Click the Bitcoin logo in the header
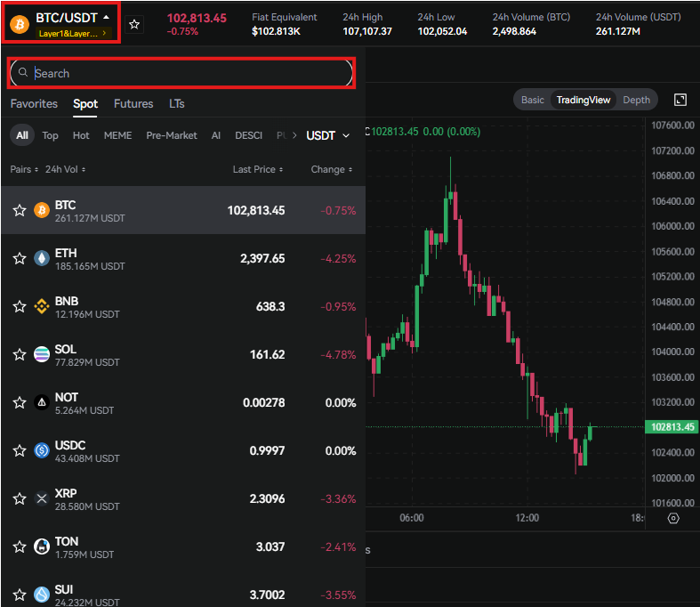 coord(20,24)
